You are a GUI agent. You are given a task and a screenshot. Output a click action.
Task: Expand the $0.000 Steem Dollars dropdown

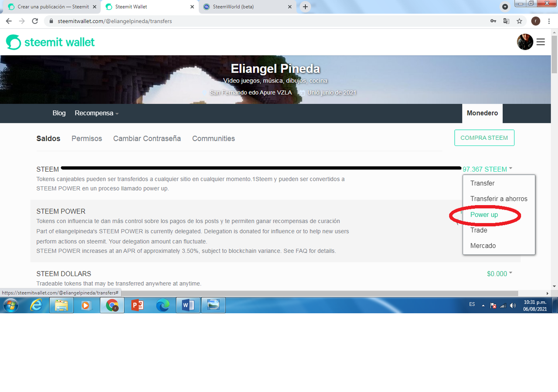point(500,274)
